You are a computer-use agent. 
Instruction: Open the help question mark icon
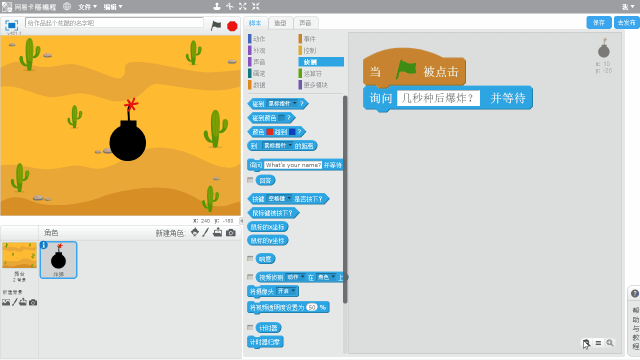635,293
